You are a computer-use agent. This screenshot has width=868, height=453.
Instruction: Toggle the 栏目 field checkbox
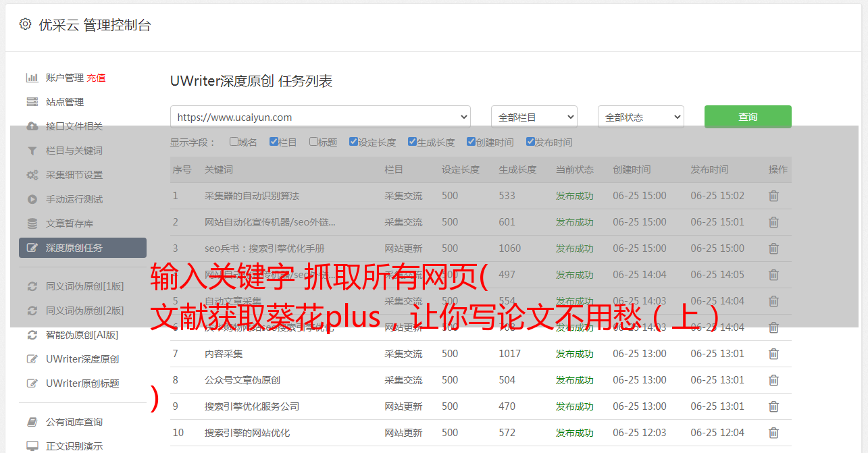coord(274,142)
